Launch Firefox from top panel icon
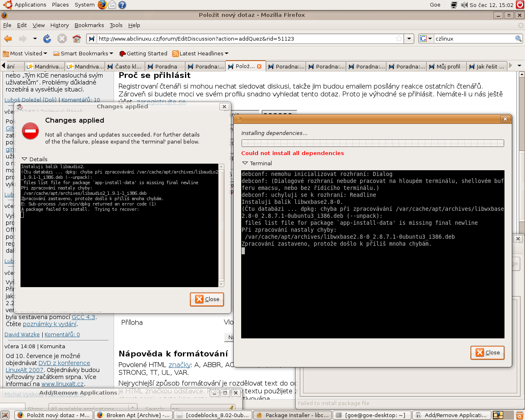The width and height of the screenshot is (525, 420). pyautogui.click(x=102, y=5)
